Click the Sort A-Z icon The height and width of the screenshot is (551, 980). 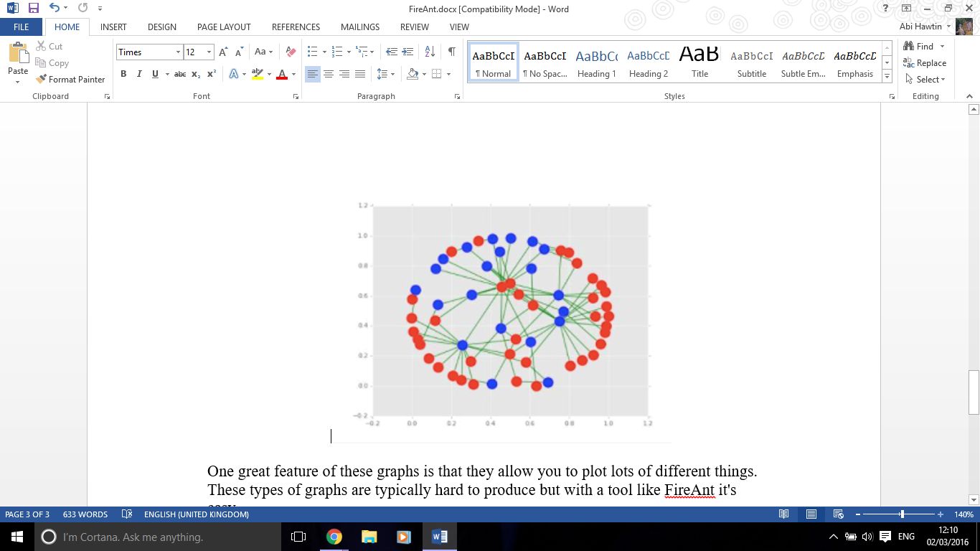[430, 52]
